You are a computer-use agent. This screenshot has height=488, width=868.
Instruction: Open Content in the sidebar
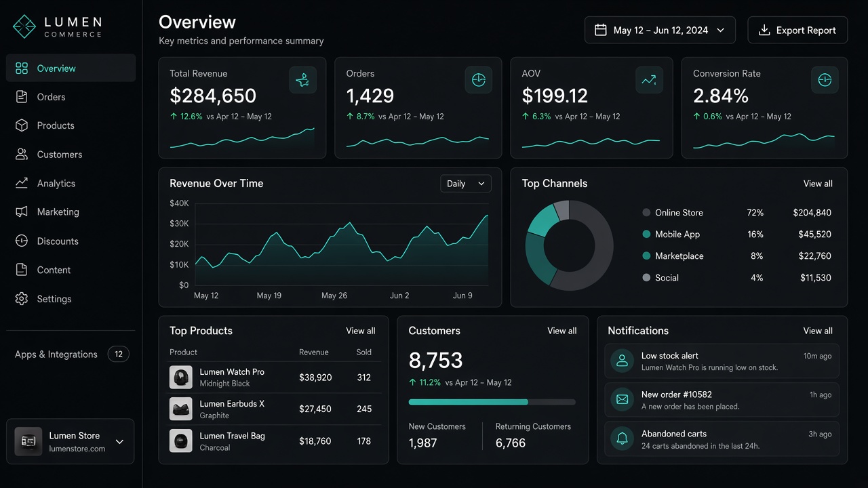click(71, 270)
